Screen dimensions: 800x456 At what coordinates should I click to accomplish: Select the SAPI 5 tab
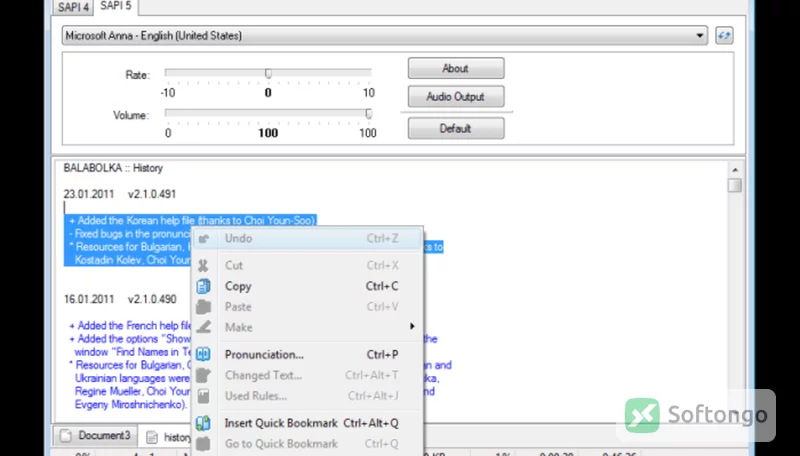(x=116, y=6)
